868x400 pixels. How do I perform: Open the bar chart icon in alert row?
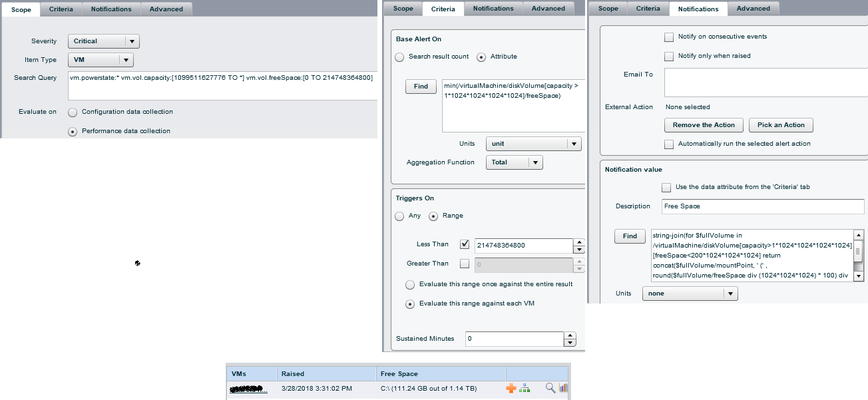[563, 388]
